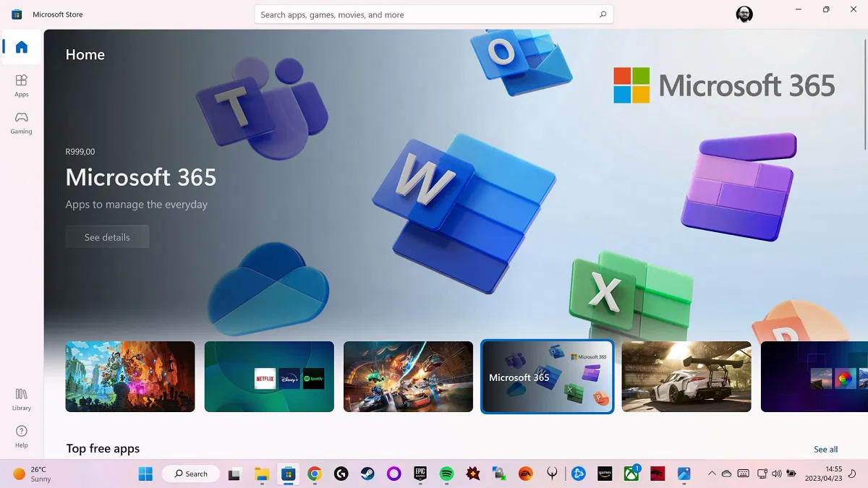Launch Spotify from the taskbar
The width and height of the screenshot is (868, 488).
[x=446, y=474]
